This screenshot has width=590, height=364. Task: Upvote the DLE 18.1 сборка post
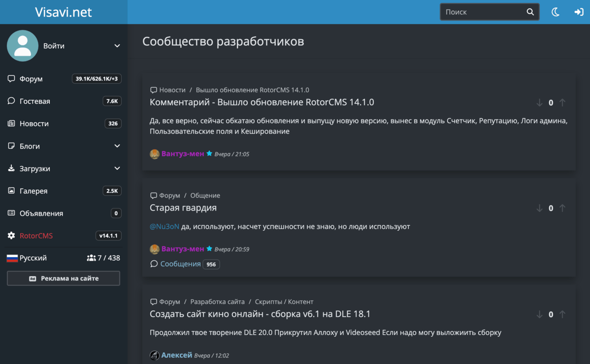(562, 314)
